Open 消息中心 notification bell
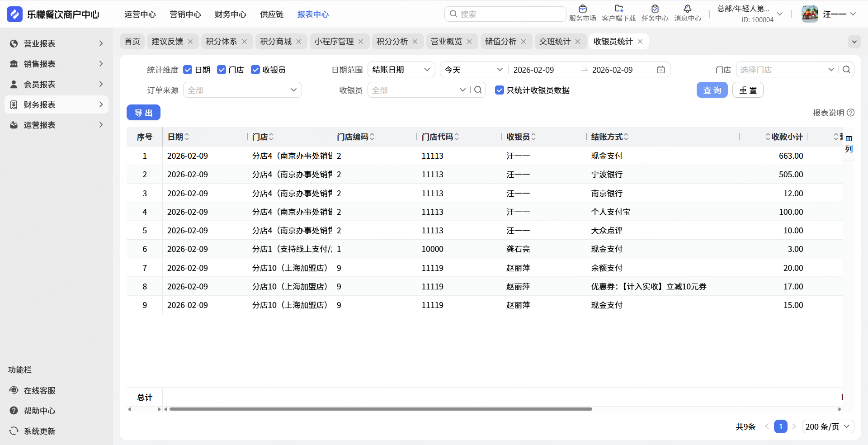868x445 pixels. click(x=687, y=9)
